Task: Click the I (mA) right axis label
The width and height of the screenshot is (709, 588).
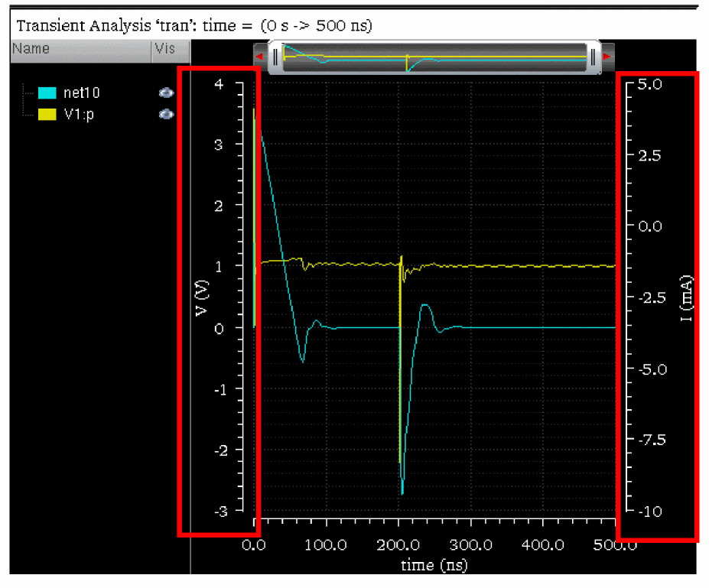Action: pyautogui.click(x=686, y=298)
